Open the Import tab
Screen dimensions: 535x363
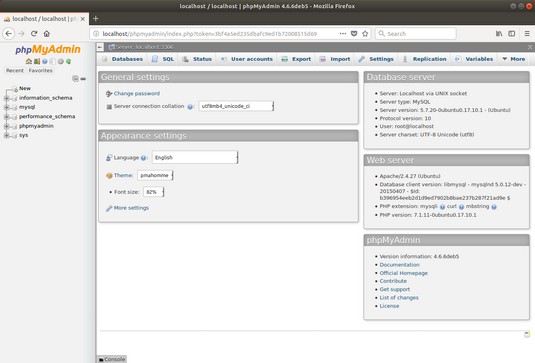click(335, 59)
